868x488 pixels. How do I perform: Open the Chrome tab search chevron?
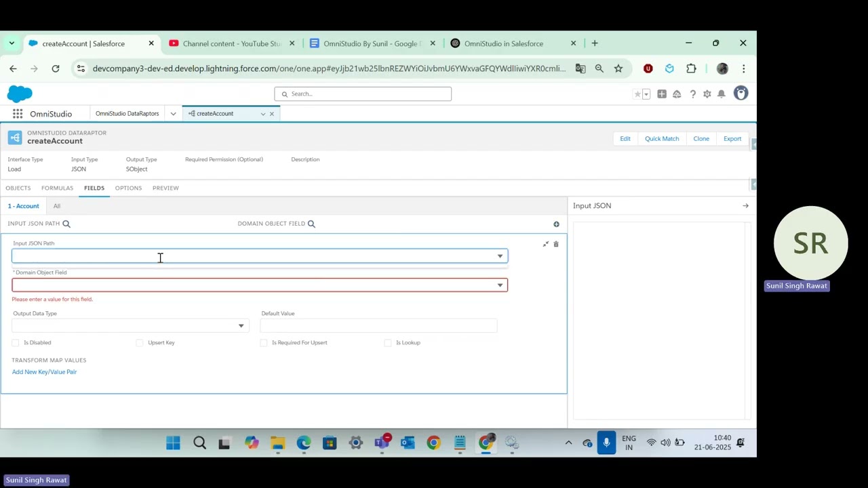pos(12,43)
